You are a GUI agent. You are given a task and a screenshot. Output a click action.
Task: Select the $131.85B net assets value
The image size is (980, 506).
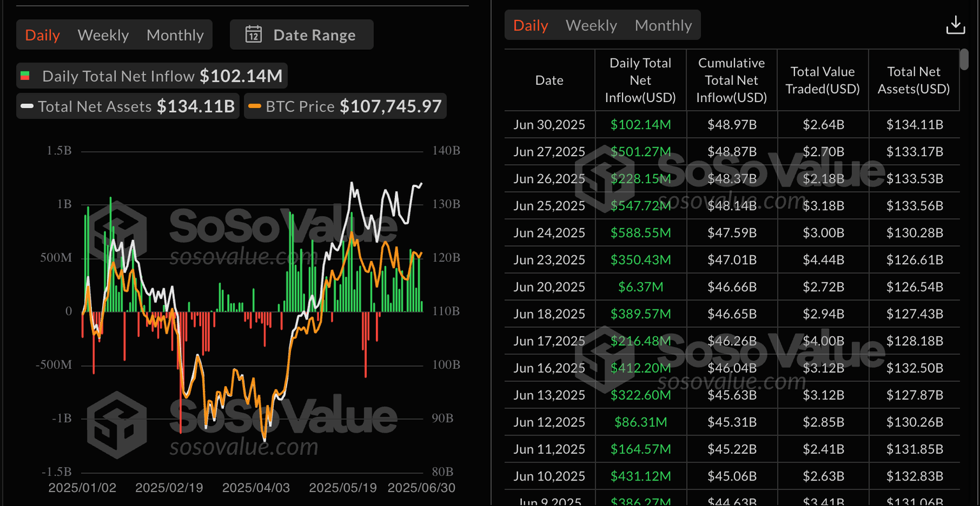pyautogui.click(x=914, y=449)
